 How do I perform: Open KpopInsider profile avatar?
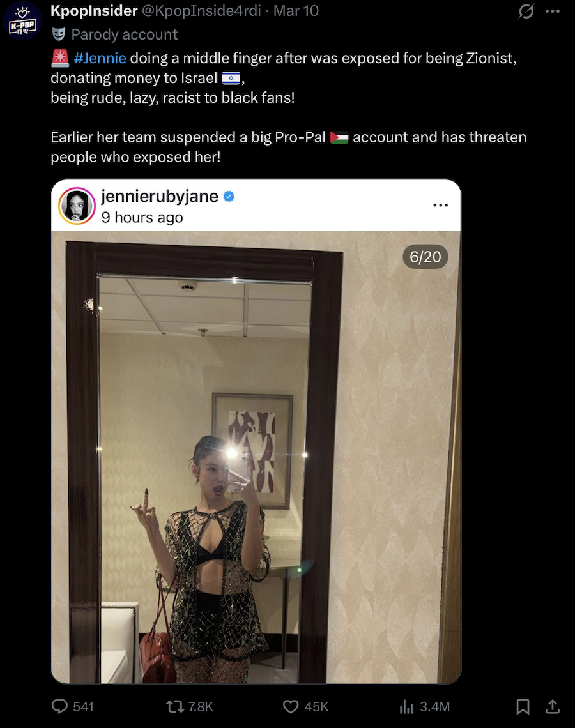pos(22,21)
